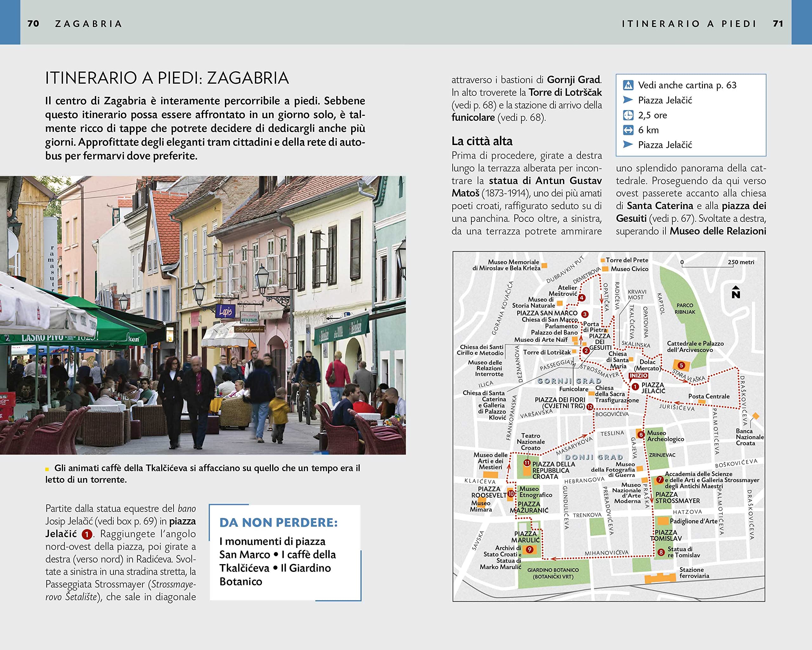Click the "Funicolare" label on the map
812x650 pixels.
coord(573,389)
